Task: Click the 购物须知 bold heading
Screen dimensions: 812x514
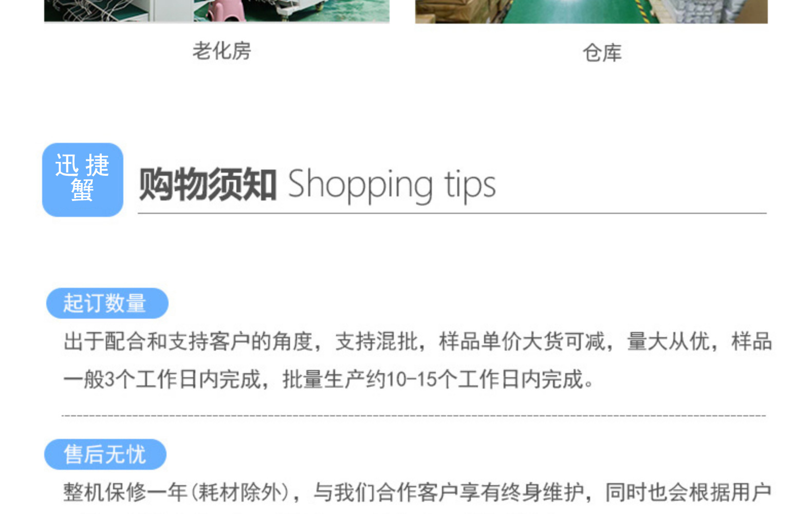Action: click(208, 183)
